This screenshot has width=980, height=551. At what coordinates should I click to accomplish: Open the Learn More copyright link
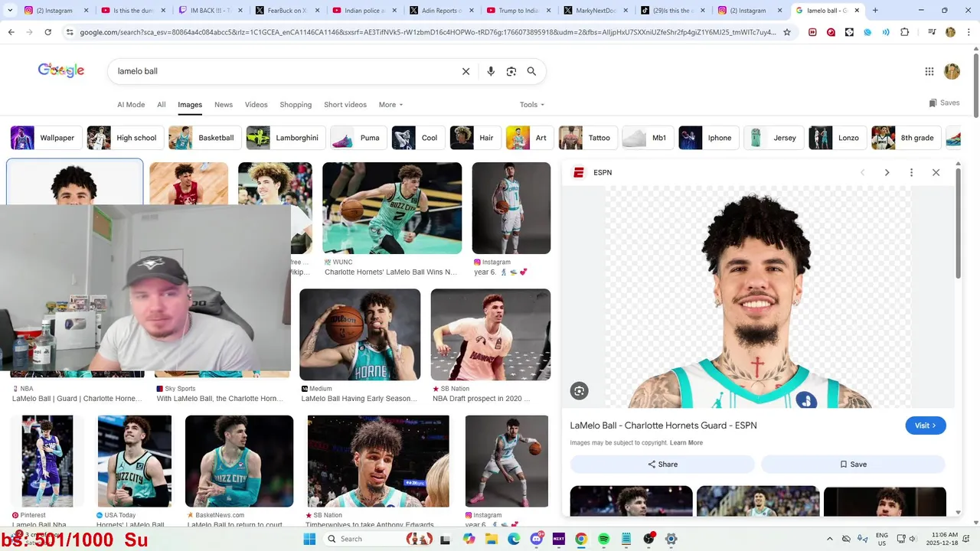point(686,443)
